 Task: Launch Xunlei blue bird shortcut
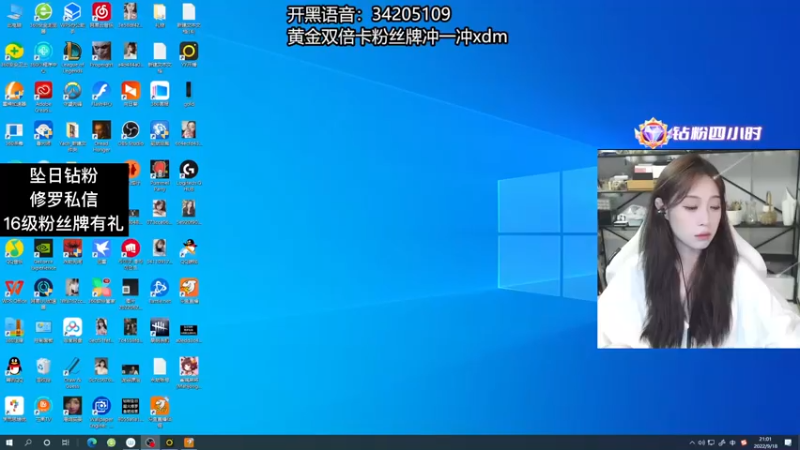102,252
